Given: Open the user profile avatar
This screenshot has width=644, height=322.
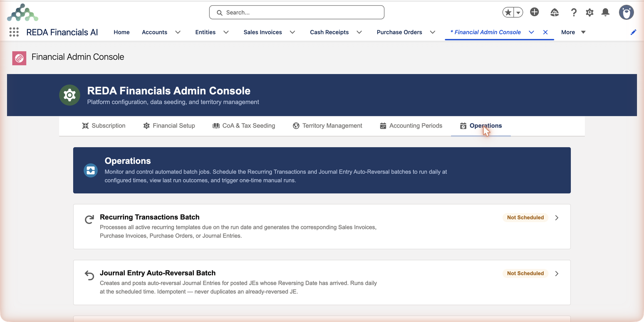Looking at the screenshot, I should click(626, 12).
